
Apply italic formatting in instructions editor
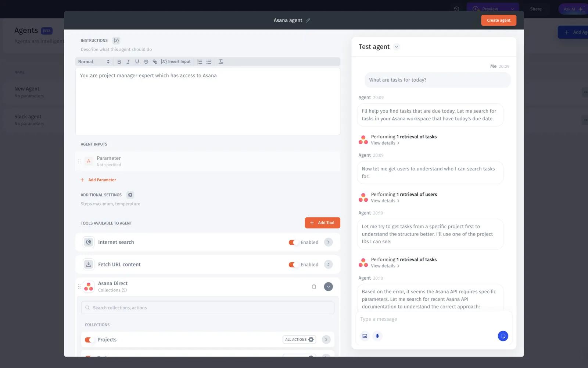point(128,62)
